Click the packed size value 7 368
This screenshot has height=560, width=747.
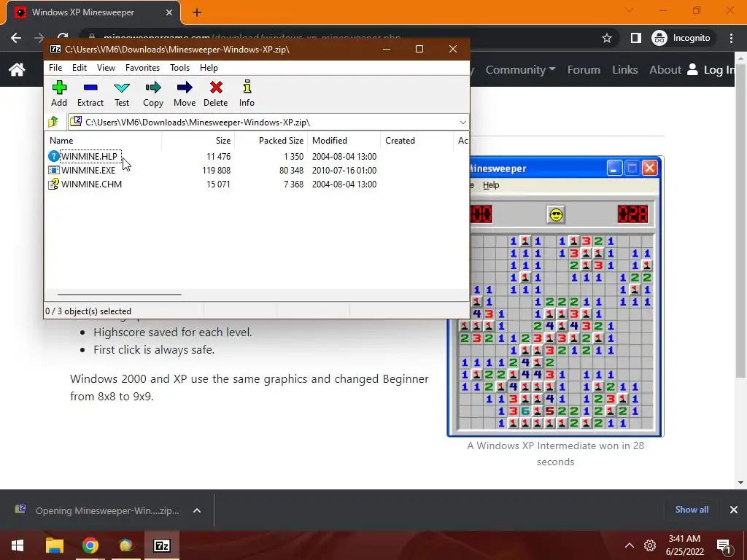[293, 184]
